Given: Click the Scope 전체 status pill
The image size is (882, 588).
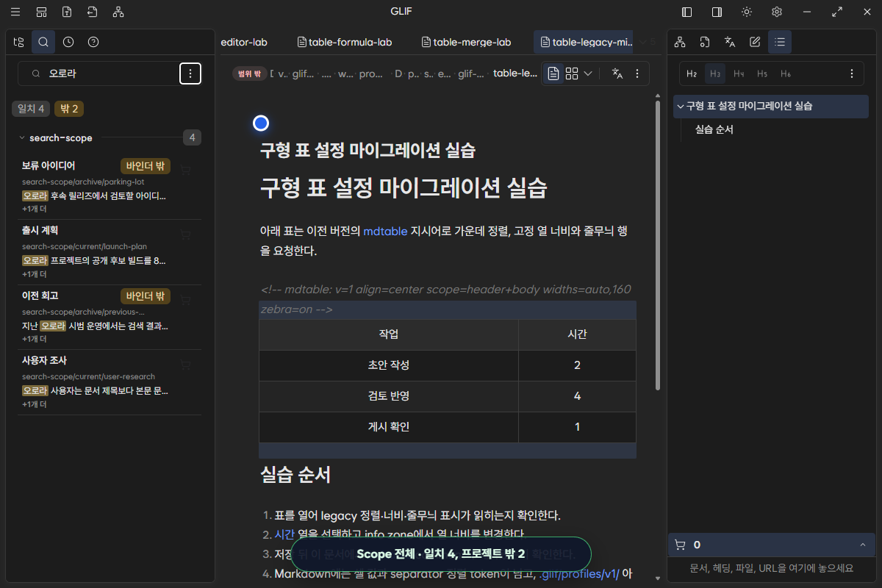Looking at the screenshot, I should point(440,554).
